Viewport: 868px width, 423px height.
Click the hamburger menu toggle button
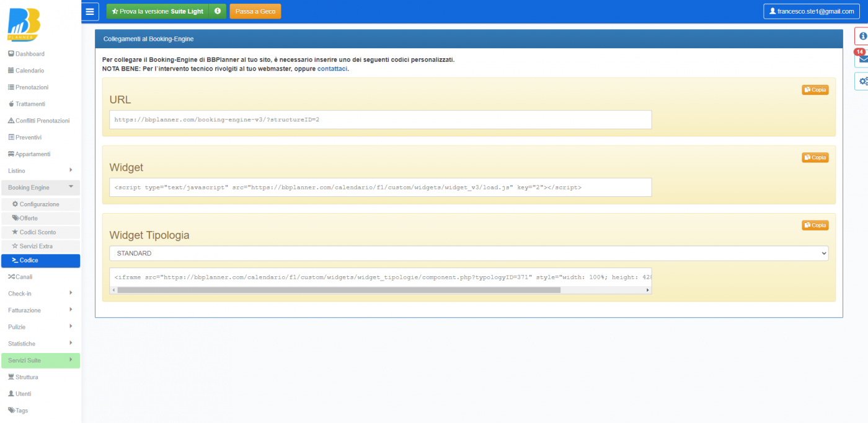tap(90, 11)
